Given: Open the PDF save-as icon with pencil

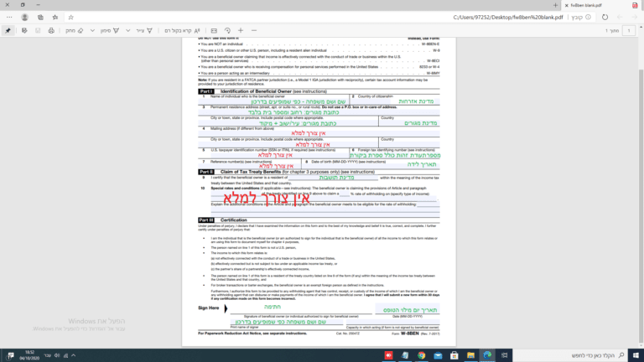Looking at the screenshot, I should tap(24, 31).
